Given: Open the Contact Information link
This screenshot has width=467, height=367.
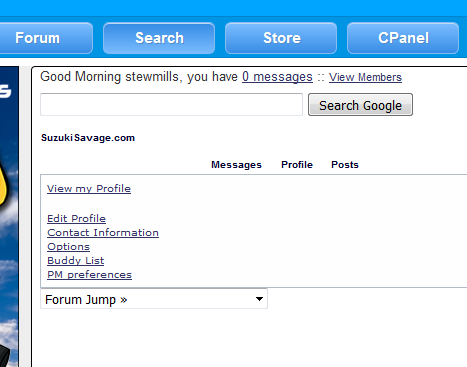Looking at the screenshot, I should 103,233.
